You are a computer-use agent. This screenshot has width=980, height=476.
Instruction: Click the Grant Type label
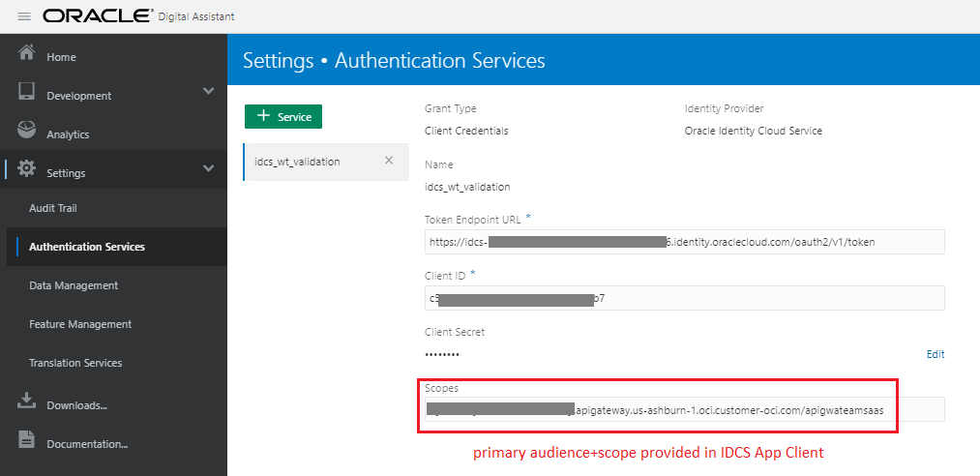coord(451,108)
